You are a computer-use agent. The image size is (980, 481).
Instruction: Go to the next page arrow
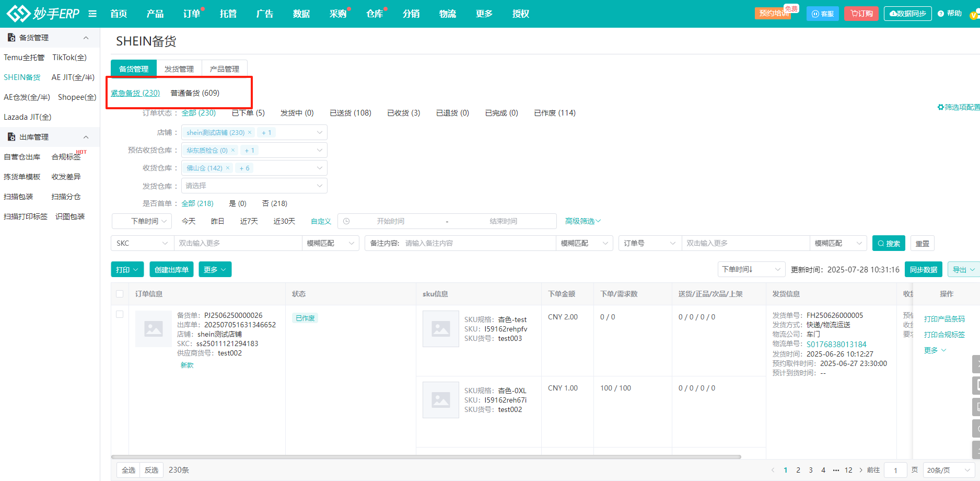click(x=861, y=470)
